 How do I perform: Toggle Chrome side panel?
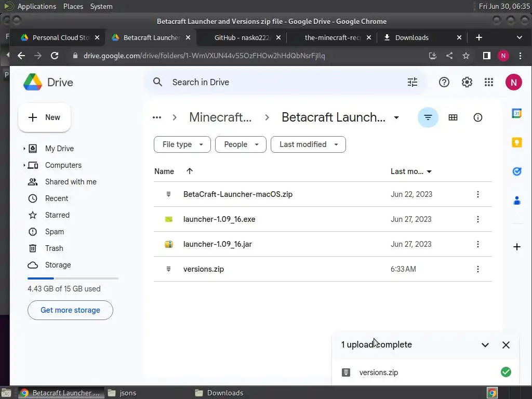pos(486,56)
